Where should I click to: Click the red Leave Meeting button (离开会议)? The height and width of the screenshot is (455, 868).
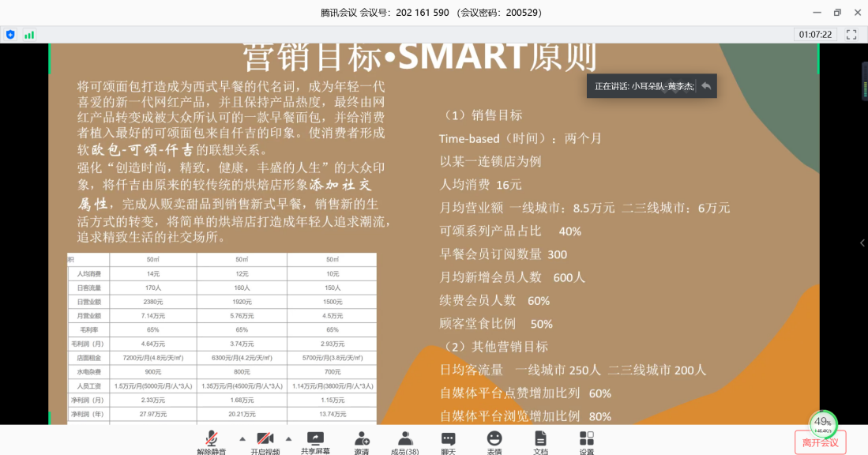pyautogui.click(x=820, y=442)
